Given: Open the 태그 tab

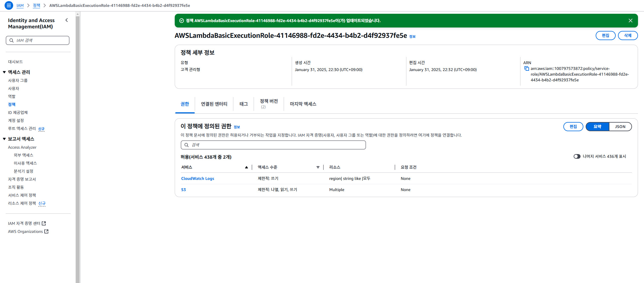Looking at the screenshot, I should tap(244, 104).
